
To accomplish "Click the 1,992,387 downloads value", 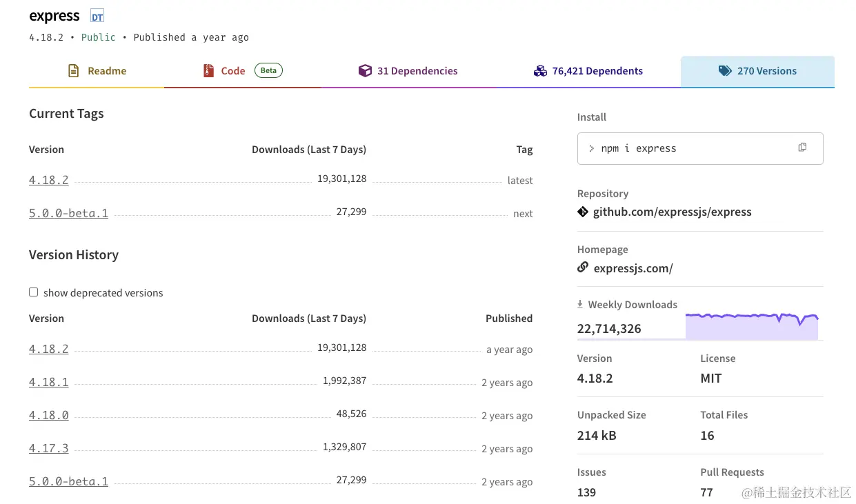I will point(344,381).
